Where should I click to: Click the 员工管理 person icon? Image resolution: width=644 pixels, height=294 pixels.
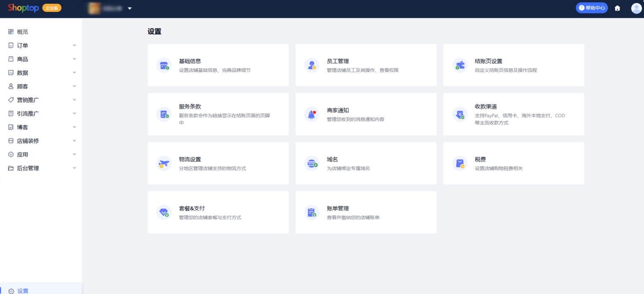(312, 65)
